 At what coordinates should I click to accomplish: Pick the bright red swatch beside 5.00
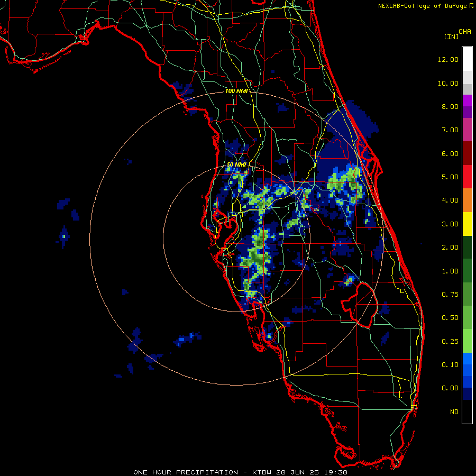(467, 177)
